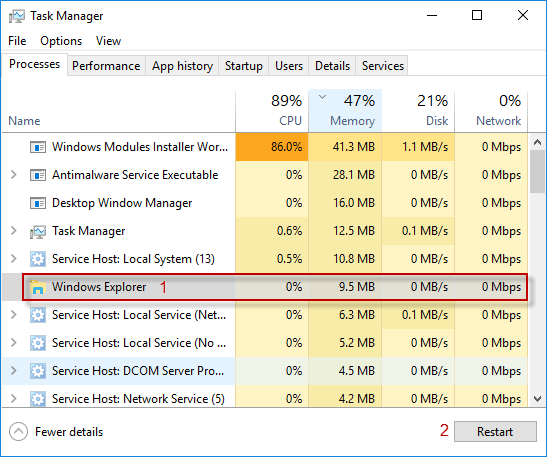
Task: Expand Service Host: Local System (13)
Action: click(14, 259)
